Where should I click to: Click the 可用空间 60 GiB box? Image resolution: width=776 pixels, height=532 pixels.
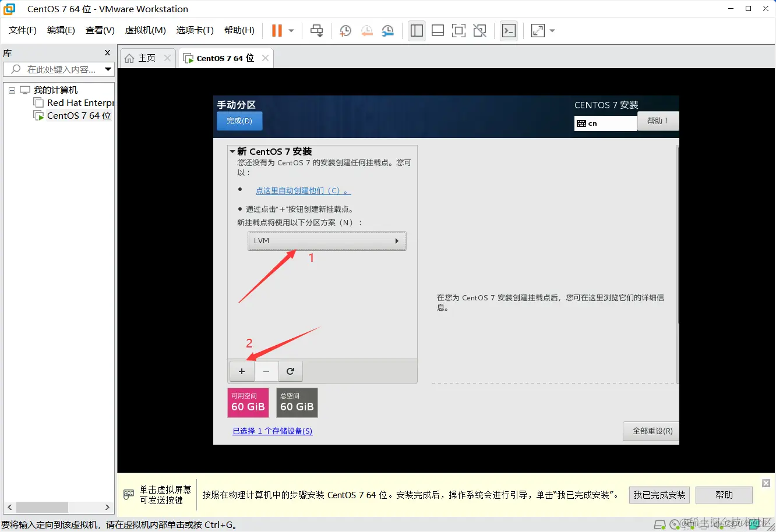tap(248, 403)
